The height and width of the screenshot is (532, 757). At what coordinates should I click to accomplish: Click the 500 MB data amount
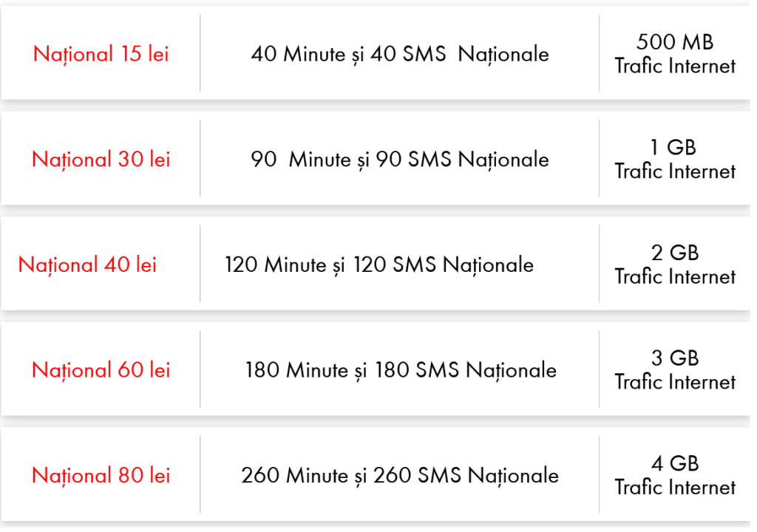point(675,42)
